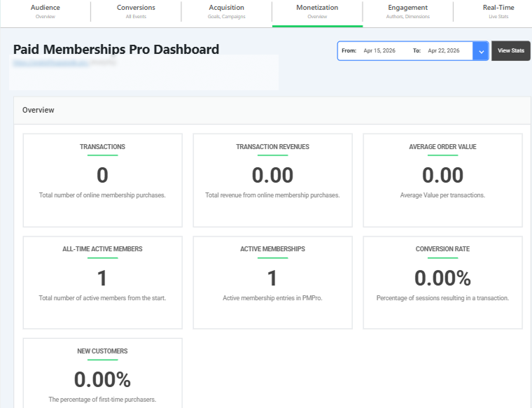Edit the To date Apr 22, 2026
This screenshot has width=532, height=408.
[443, 51]
